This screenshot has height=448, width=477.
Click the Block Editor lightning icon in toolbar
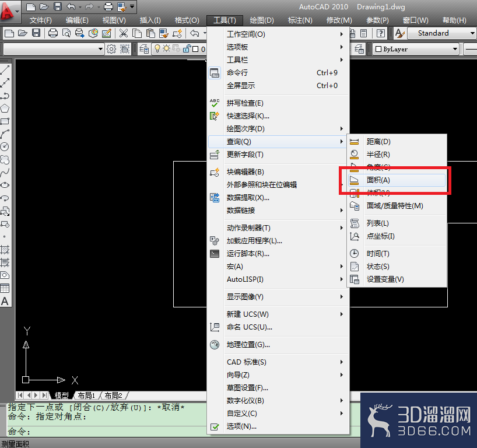click(177, 33)
